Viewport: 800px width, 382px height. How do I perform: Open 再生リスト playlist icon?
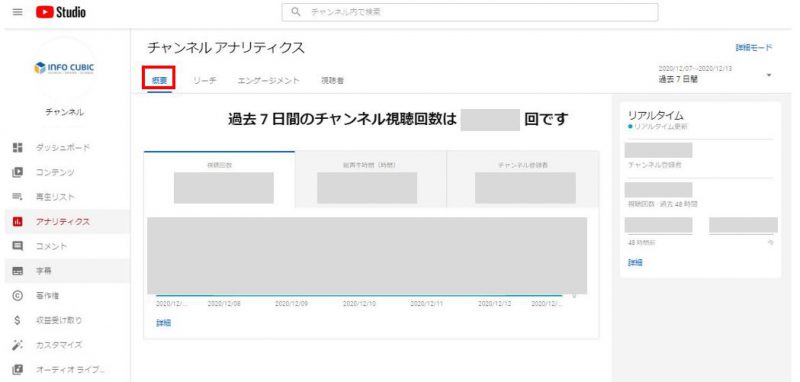pyautogui.click(x=18, y=197)
